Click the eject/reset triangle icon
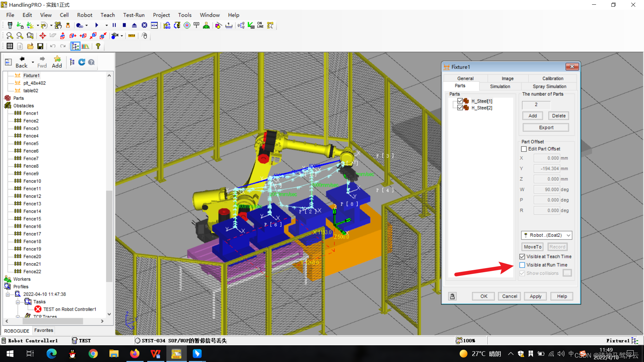Image resolution: width=644 pixels, height=362 pixels. click(x=134, y=25)
